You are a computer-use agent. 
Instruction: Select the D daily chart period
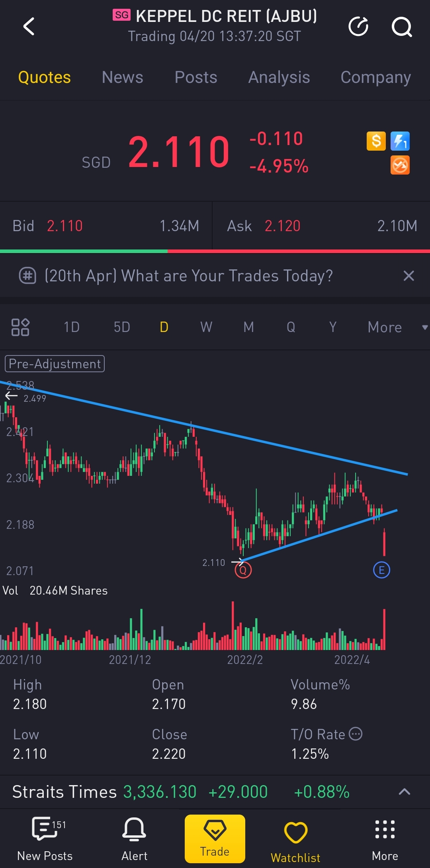(164, 327)
